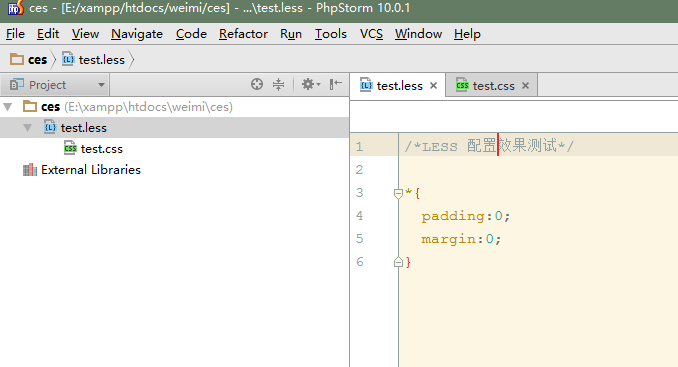Click the test.less breadcrumb item
Viewport: 678px width, 367px height.
[x=93, y=59]
